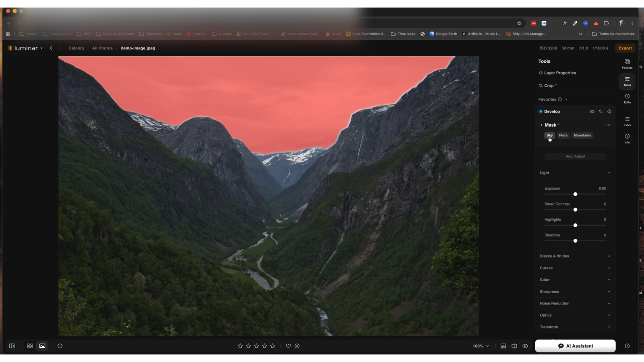This screenshot has height=362, width=644.
Task: Open the Info panel icon
Action: tap(627, 139)
